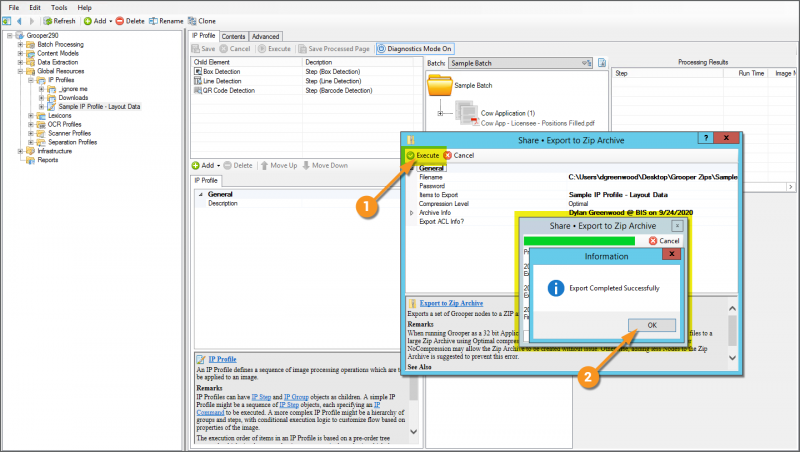The image size is (800, 452).
Task: Collapse the IP Profiles node
Action: tap(31, 80)
